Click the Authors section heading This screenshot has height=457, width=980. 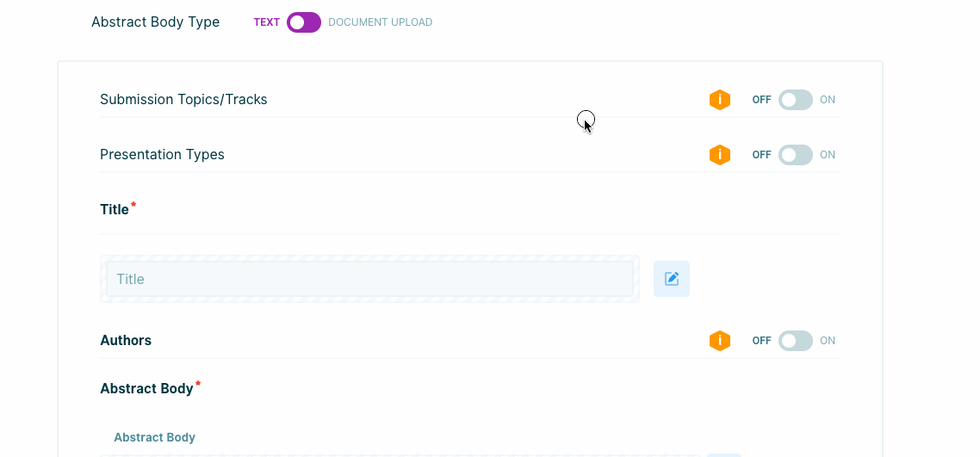tap(126, 341)
